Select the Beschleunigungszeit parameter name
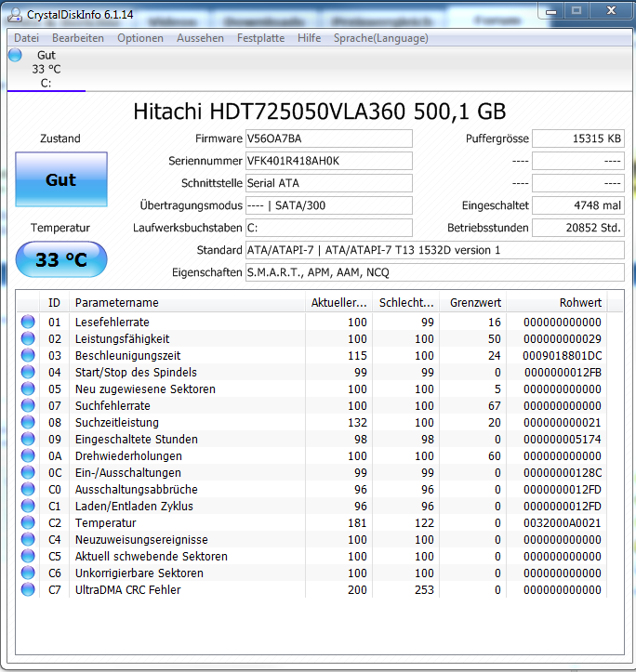Image resolution: width=636 pixels, height=672 pixels. point(127,355)
